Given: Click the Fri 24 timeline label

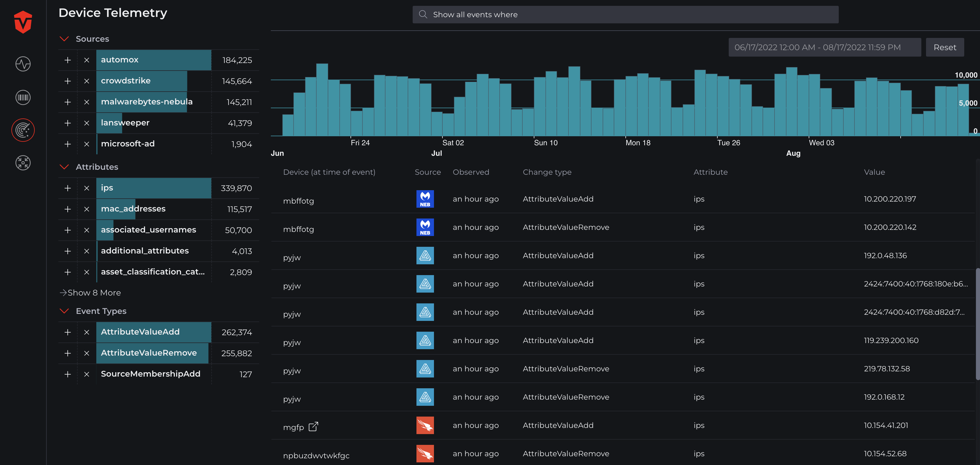Looking at the screenshot, I should (x=360, y=143).
